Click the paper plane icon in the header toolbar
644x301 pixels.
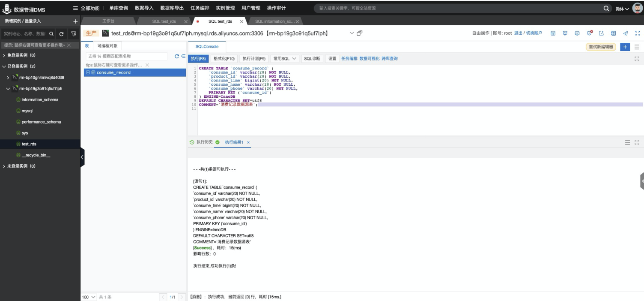click(x=626, y=33)
